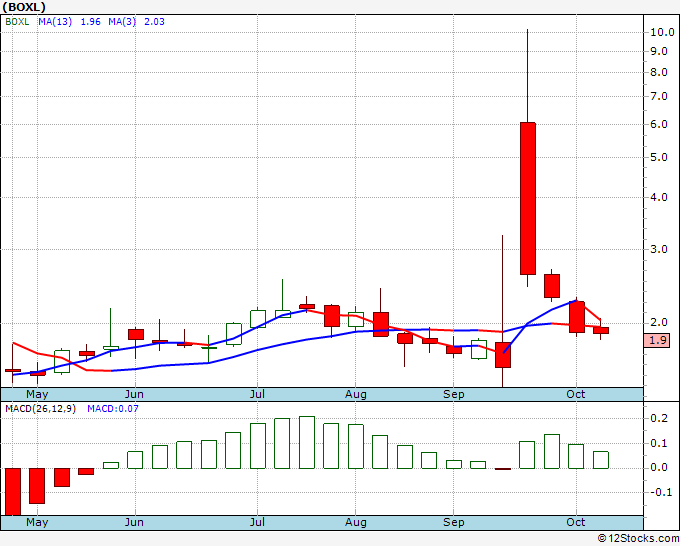Click Oct on the price chart date axis
This screenshot has height=546, width=680.
coord(575,394)
